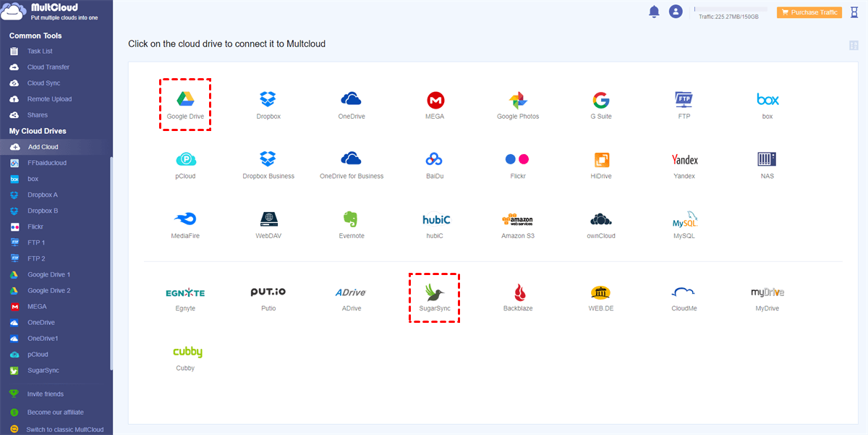Add the ownCloud drive

[601, 225]
